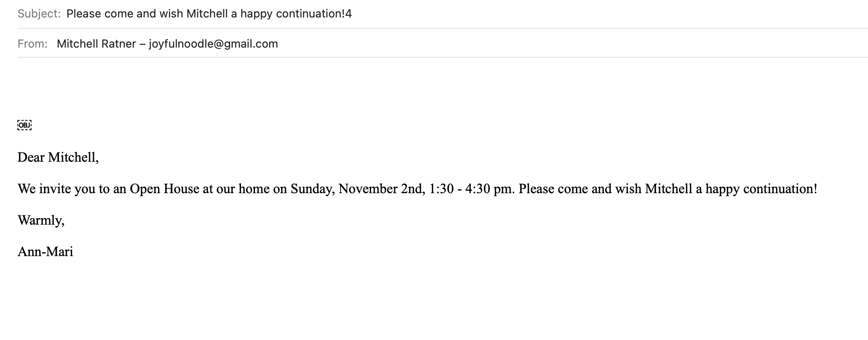Viewport: 868px width, 340px height.
Task: Click the start time "1:30" in the body
Action: (x=441, y=189)
